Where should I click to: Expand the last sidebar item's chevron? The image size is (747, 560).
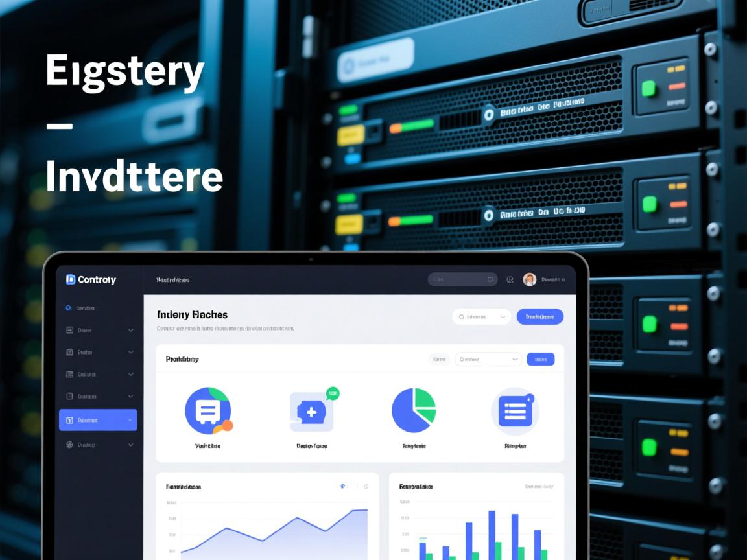130,445
